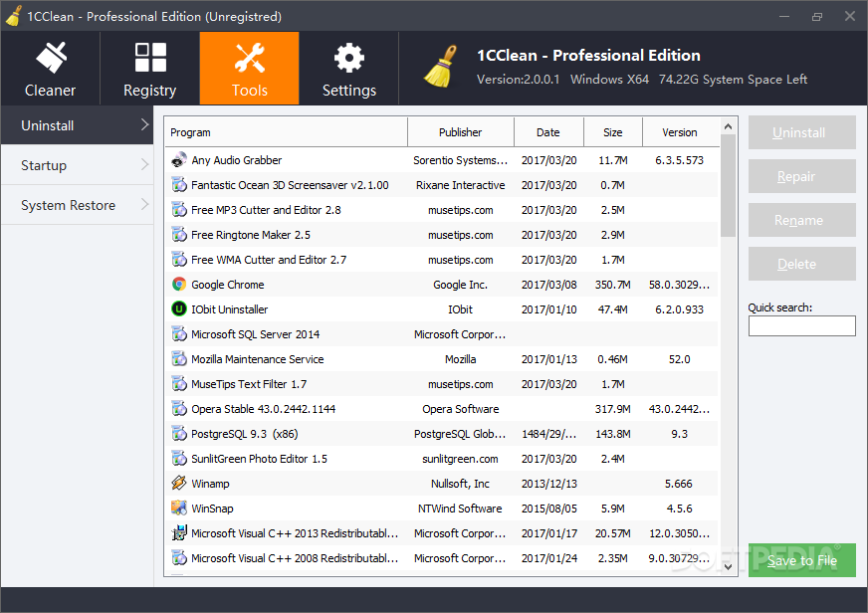Select Winamp program name

coord(210,484)
